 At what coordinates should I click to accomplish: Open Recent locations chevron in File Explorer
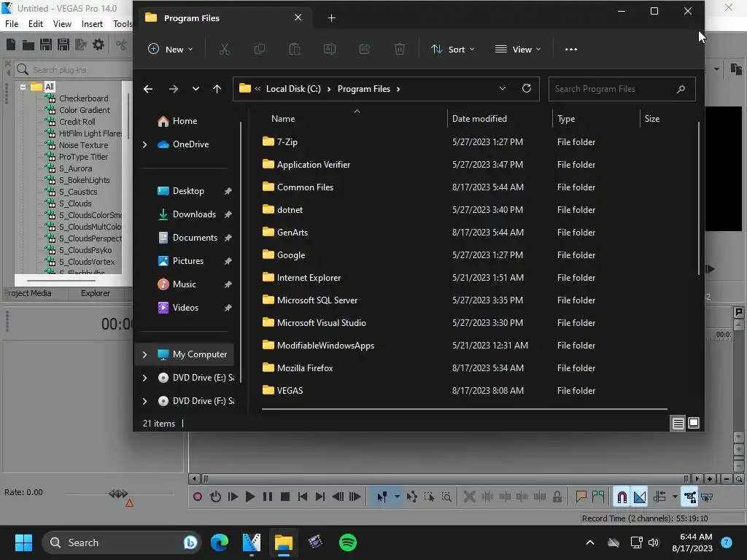pos(196,89)
